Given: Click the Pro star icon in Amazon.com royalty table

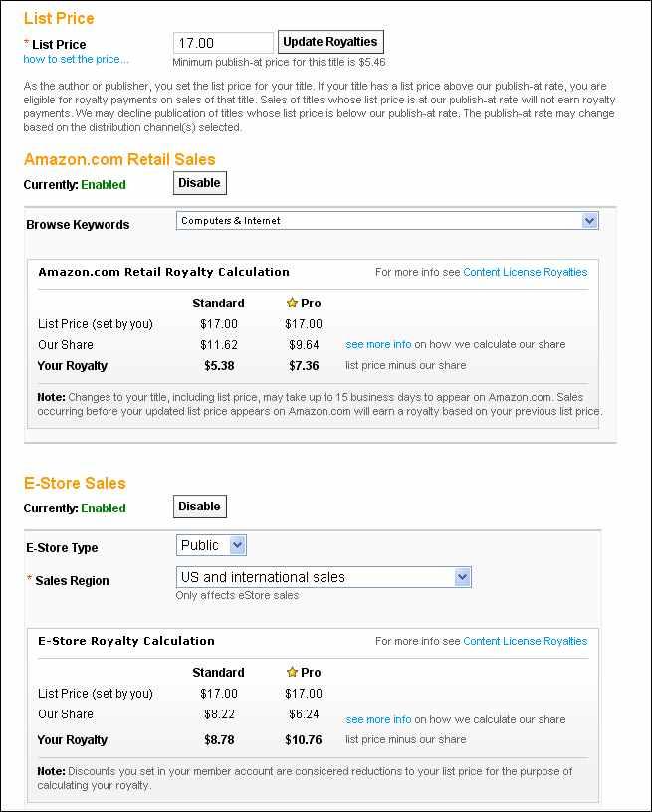Looking at the screenshot, I should click(292, 303).
